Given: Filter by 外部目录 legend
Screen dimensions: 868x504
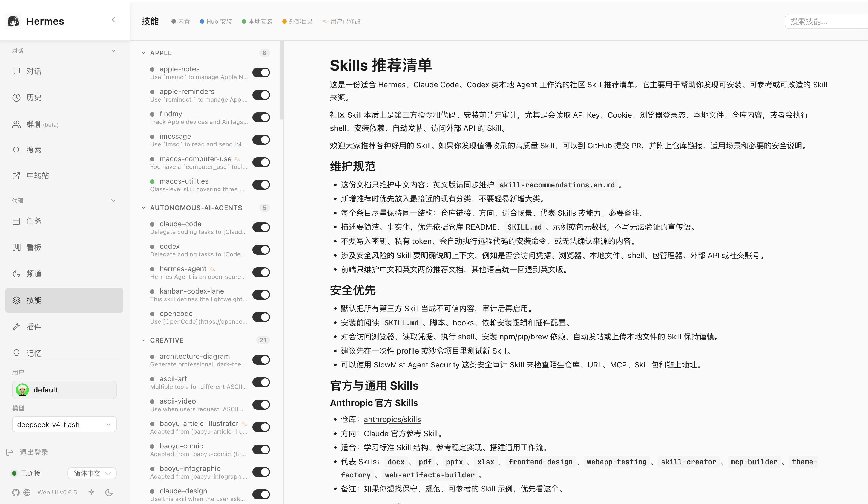Looking at the screenshot, I should (x=298, y=21).
